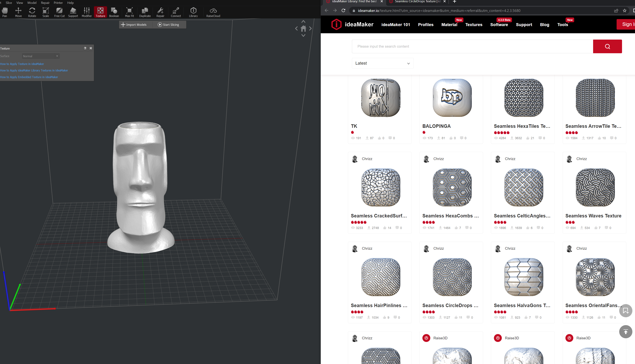The image size is (635, 364).
Task: Select the Scale tool
Action: point(46,12)
